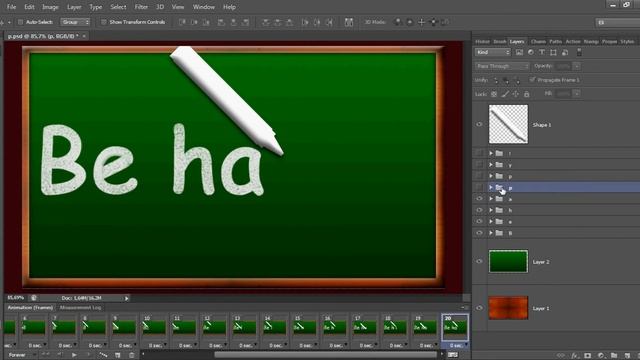Click lock image pixels brush icon
The height and width of the screenshot is (360, 640).
pos(505,94)
